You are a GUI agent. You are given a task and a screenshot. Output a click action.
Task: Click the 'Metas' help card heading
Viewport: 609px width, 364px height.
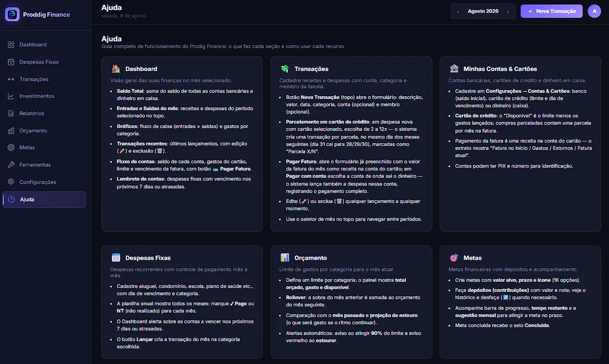473,258
